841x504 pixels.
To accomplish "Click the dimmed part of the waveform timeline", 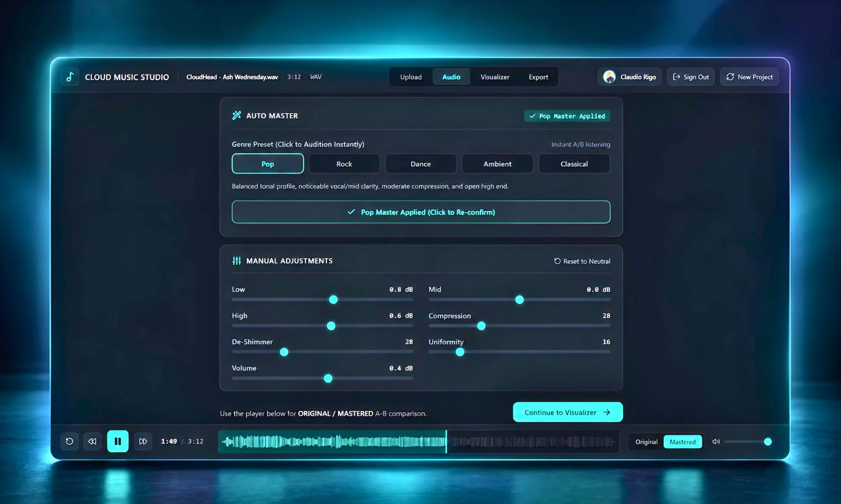I will coord(532,442).
